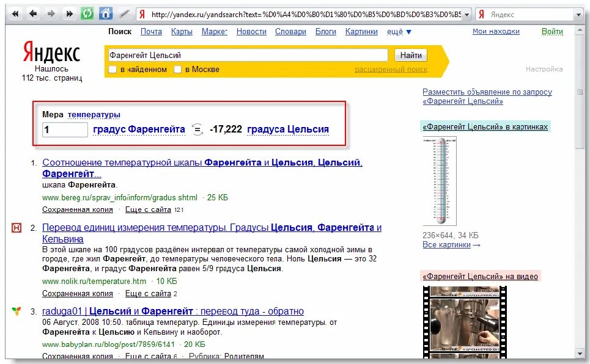Select the Поиск tab
Image resolution: width=590 pixels, height=364 pixels.
[120, 32]
